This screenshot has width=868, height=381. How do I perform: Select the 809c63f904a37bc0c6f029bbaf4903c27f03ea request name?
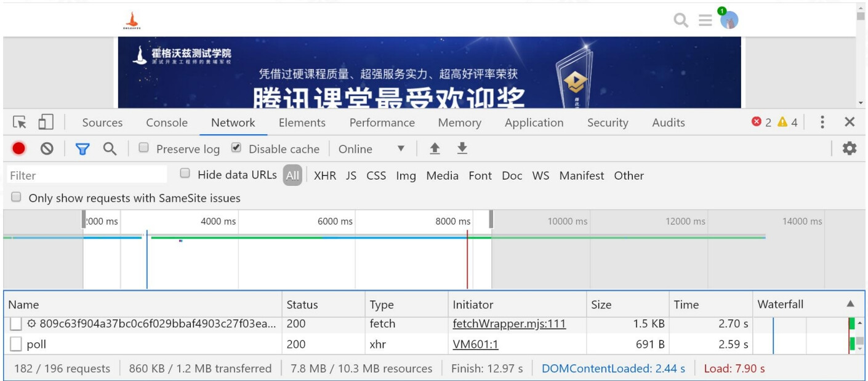158,324
